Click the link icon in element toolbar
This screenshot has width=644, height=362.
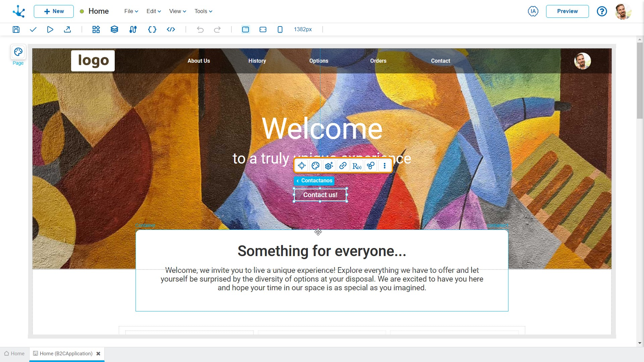(x=343, y=166)
